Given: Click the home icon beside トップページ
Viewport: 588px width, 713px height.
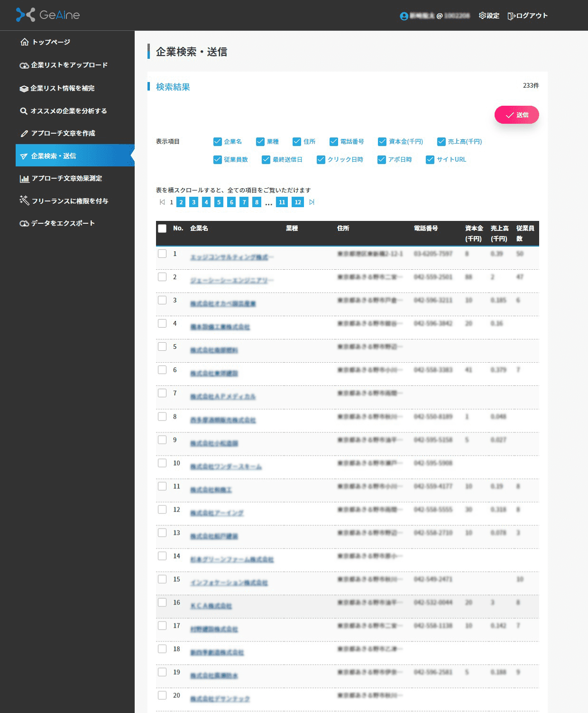Looking at the screenshot, I should [x=25, y=42].
